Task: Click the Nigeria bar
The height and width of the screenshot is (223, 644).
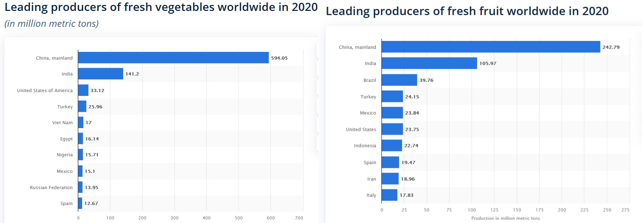Action: click(81, 155)
